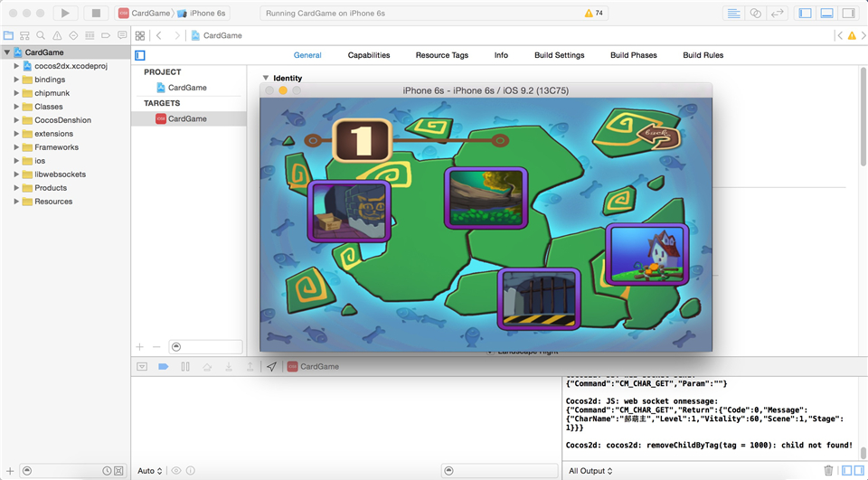Step over in the debug bar

[x=207, y=366]
